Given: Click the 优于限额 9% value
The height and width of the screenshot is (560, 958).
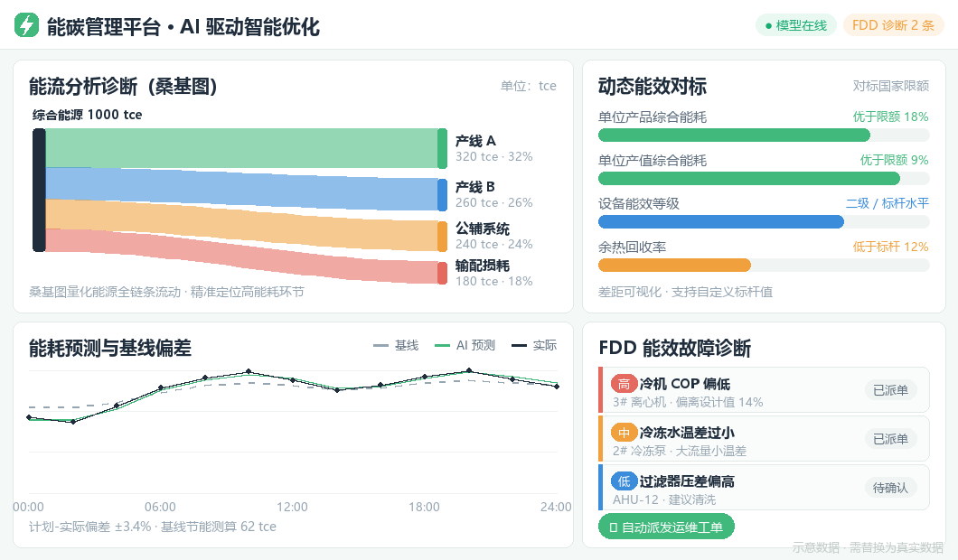Looking at the screenshot, I should (x=895, y=160).
